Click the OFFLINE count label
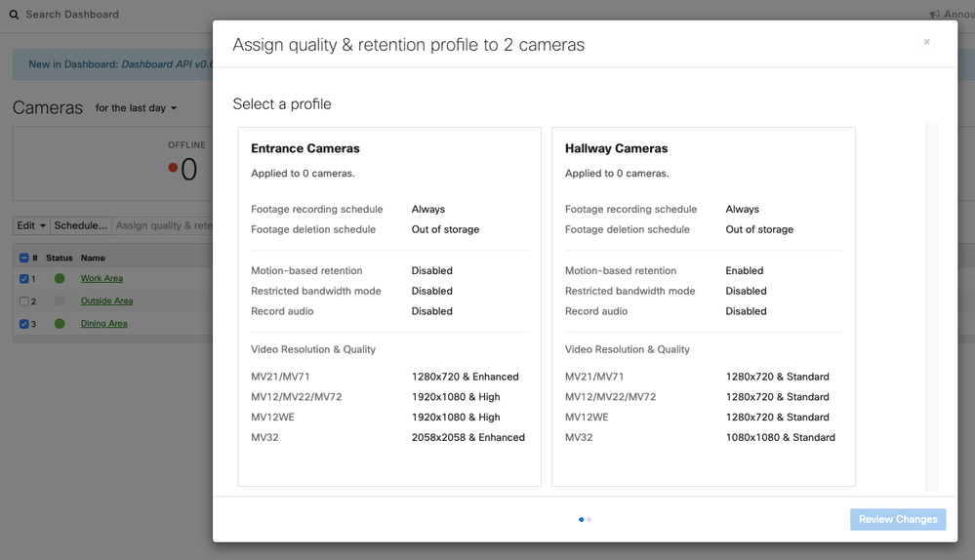 pyautogui.click(x=186, y=144)
